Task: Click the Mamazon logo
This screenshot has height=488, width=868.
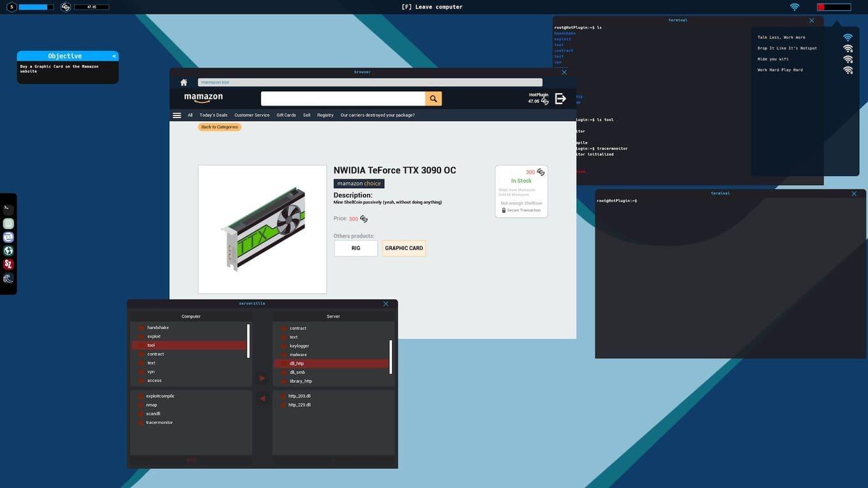Action: coord(203,98)
